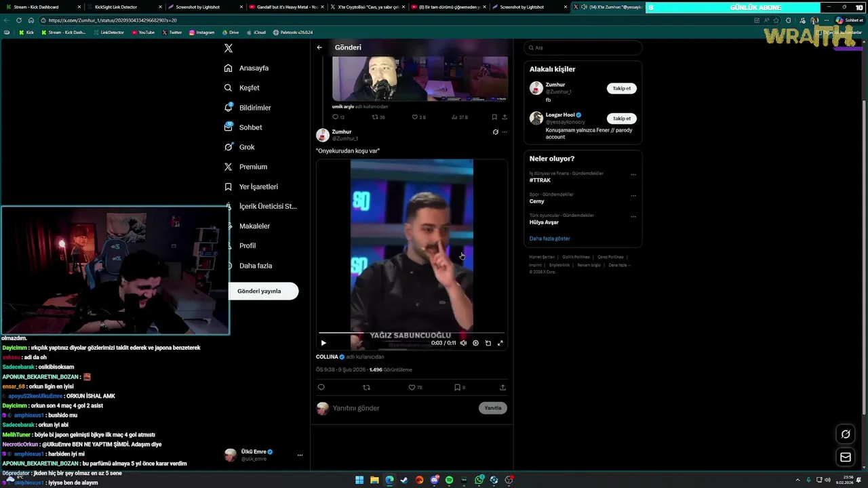Follow Zumhur with Takip et

click(622, 88)
